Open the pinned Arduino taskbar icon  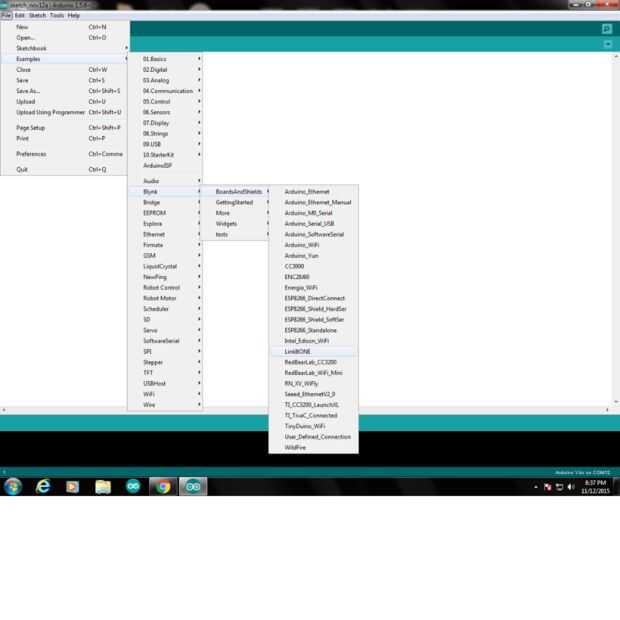133,486
